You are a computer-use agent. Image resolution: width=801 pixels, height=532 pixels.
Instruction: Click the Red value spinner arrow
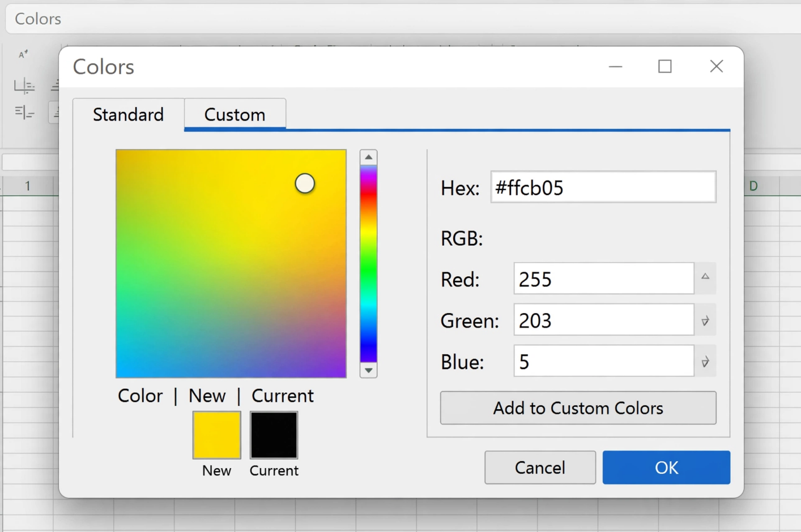(705, 277)
